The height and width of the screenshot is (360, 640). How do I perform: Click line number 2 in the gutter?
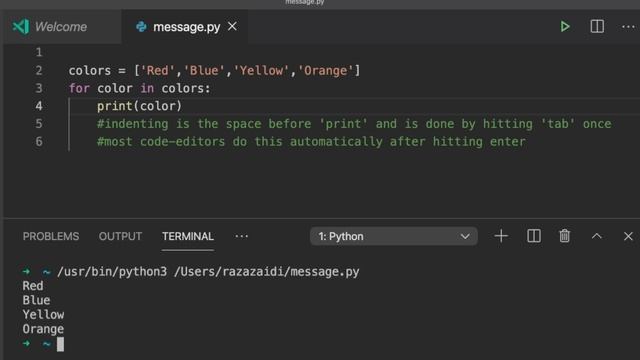tap(39, 70)
